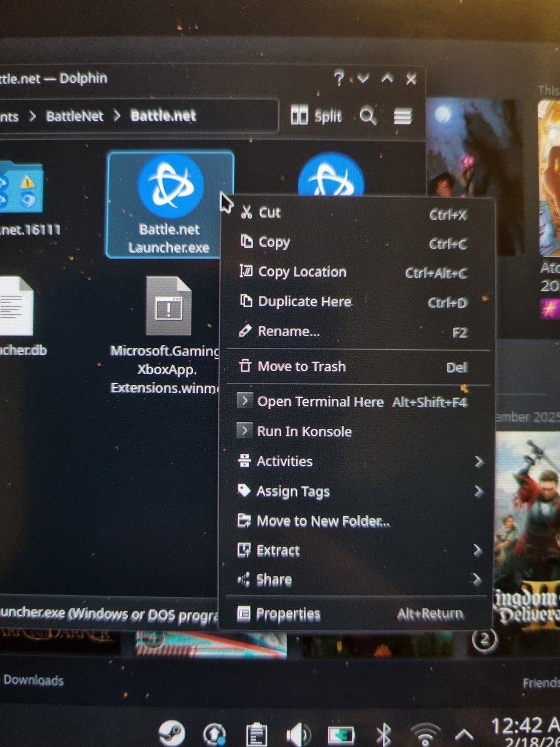Click the Assign Tags tag icon
Screen dimensions: 560x747
[244, 491]
